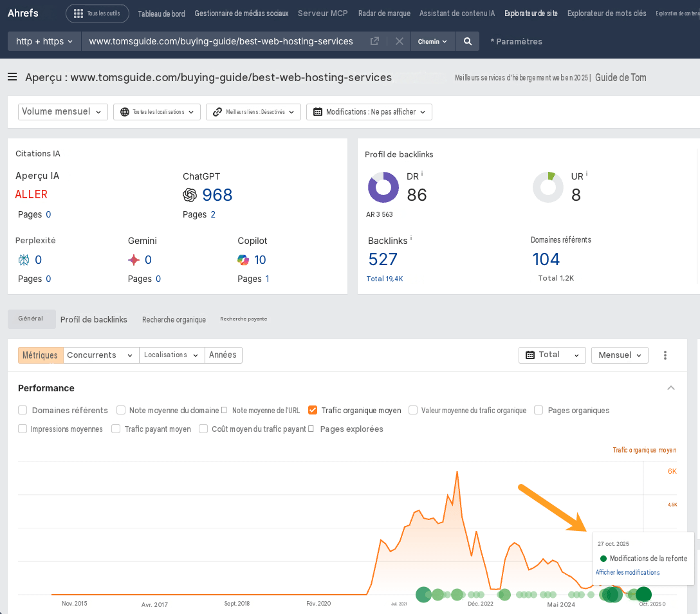Check Coût moyen du trafic payant
Image resolution: width=700 pixels, height=614 pixels.
click(x=203, y=429)
